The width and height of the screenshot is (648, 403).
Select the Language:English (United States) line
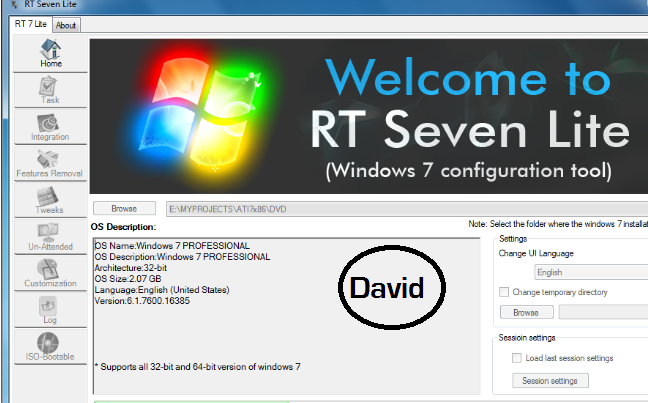coord(162,290)
